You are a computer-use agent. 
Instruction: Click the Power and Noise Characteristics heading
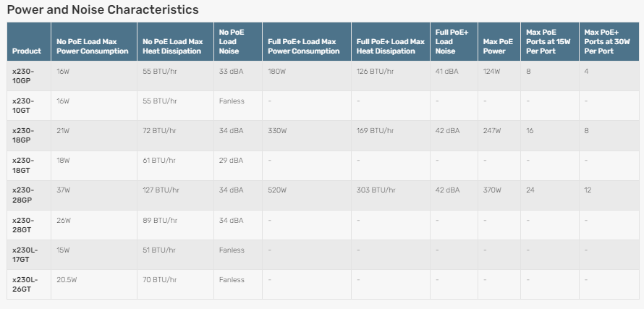click(103, 9)
